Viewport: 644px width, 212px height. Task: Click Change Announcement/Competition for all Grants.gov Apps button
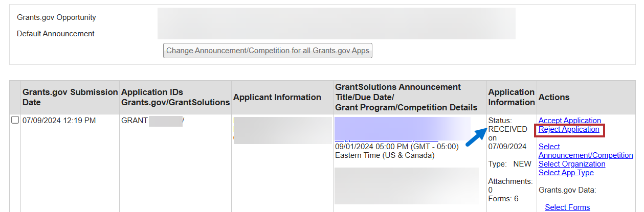[x=268, y=51]
